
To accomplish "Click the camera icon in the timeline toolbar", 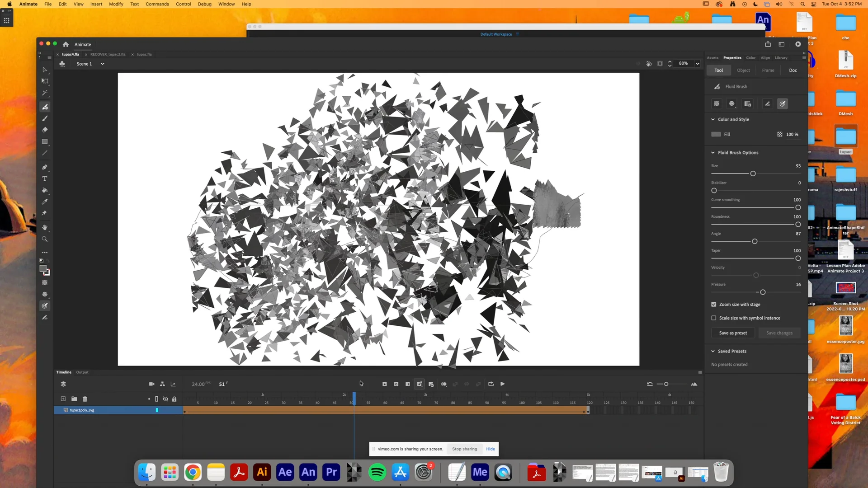I will point(152,384).
